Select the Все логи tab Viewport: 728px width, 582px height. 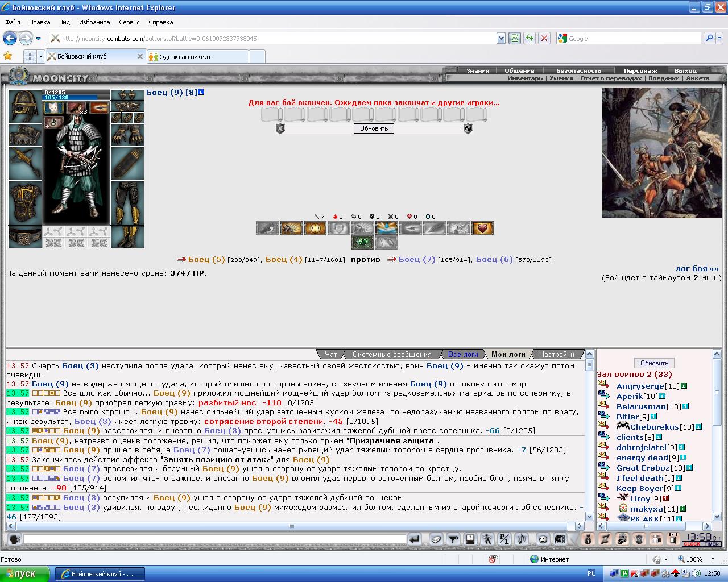point(463,354)
